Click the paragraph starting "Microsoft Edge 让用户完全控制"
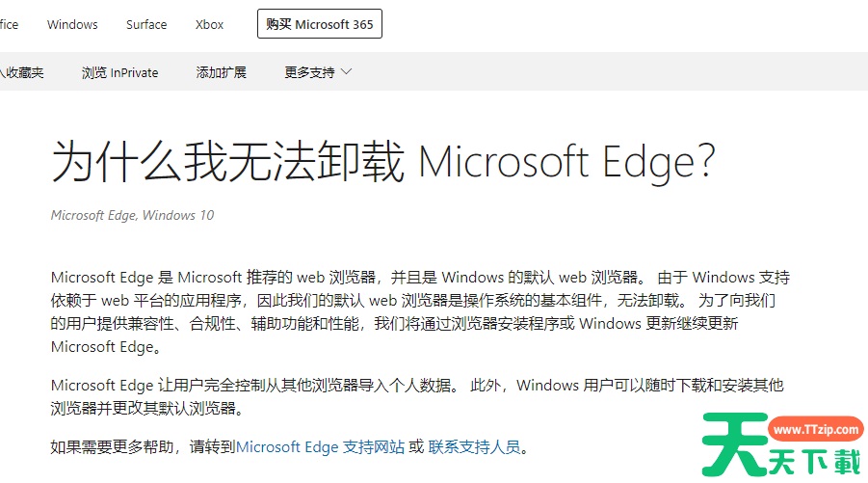Viewport: 868px width, 483px height. (417, 396)
